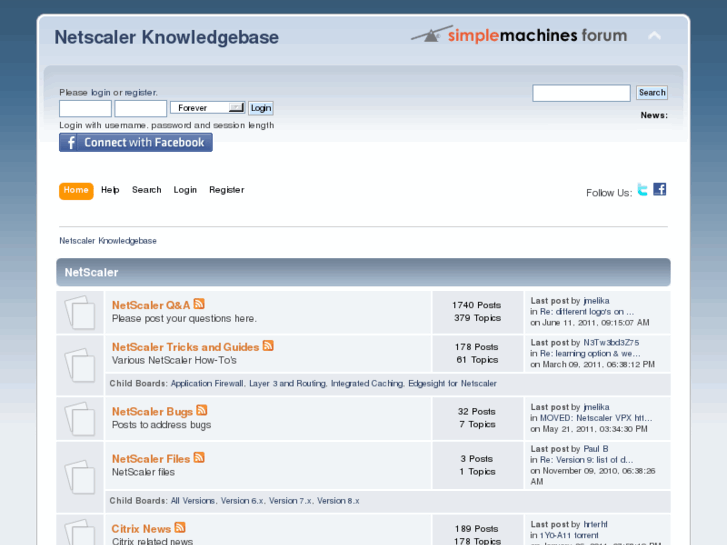
Task: Follow the login link in welcome text
Action: pyautogui.click(x=101, y=92)
